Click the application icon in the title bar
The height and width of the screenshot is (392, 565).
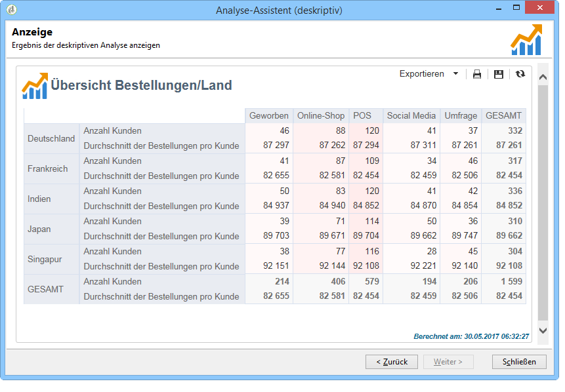coord(12,9)
